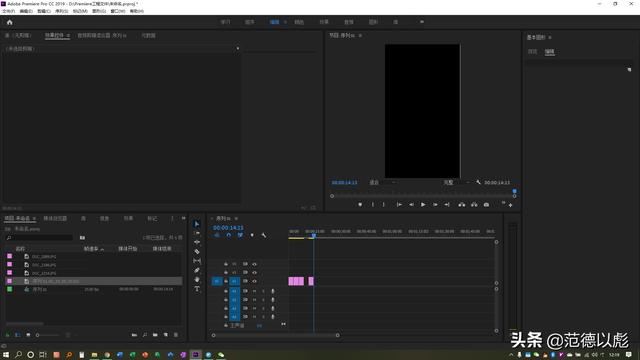Toggle V2 track output eye
Screen dimensions: 640x360
coord(254,272)
